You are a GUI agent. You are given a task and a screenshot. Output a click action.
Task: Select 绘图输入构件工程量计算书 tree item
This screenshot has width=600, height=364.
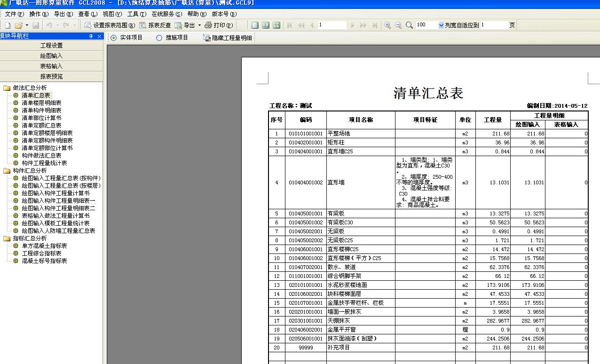point(55,193)
